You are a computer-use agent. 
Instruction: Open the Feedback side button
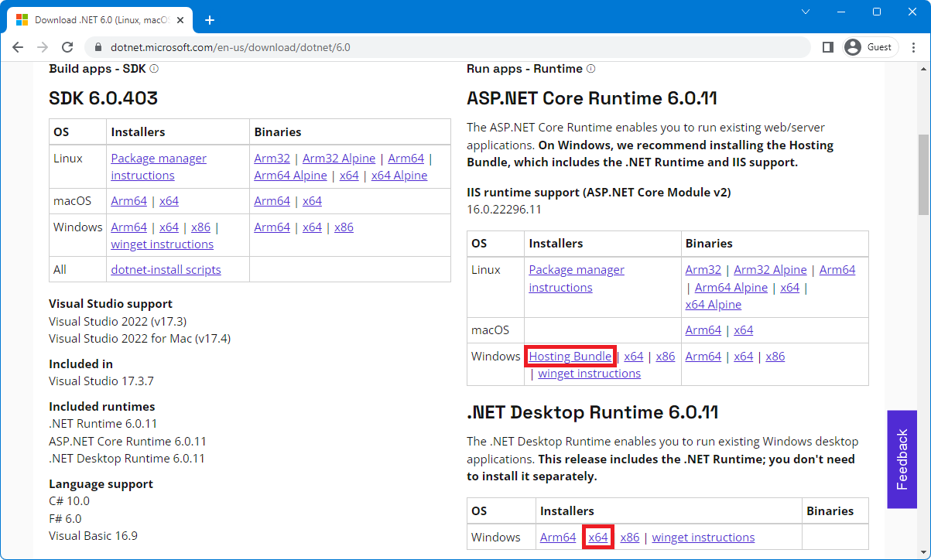click(902, 459)
